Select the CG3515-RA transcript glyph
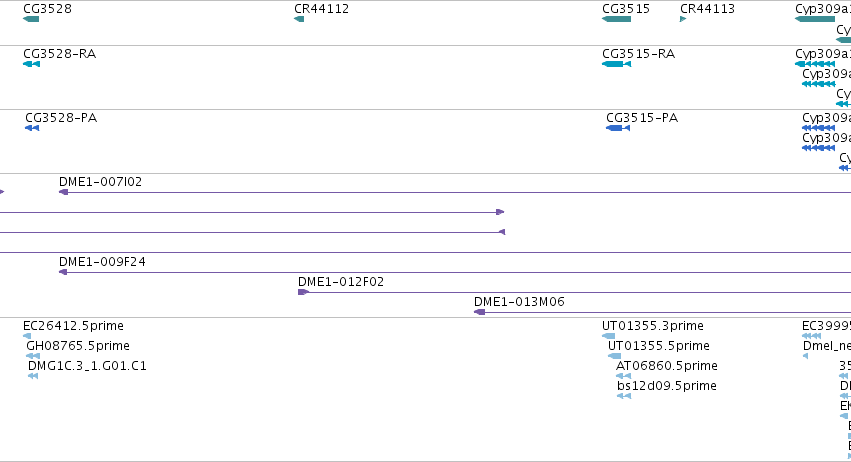851x462 pixels. coord(617,64)
